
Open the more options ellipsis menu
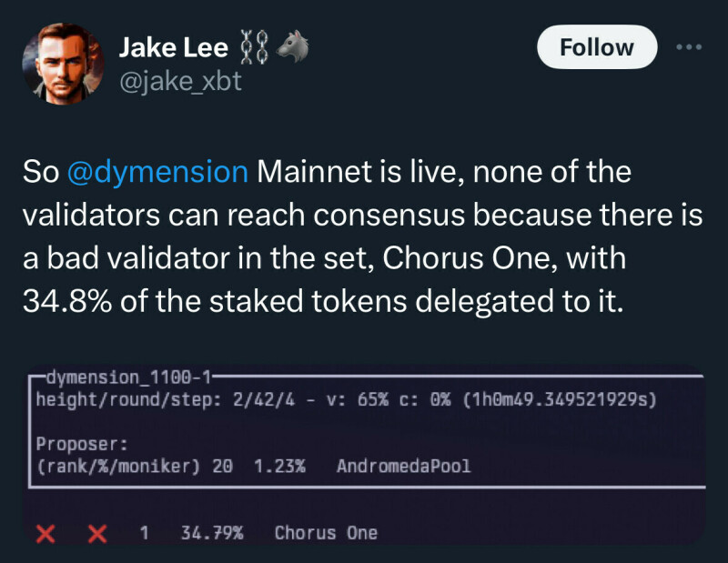(689, 47)
